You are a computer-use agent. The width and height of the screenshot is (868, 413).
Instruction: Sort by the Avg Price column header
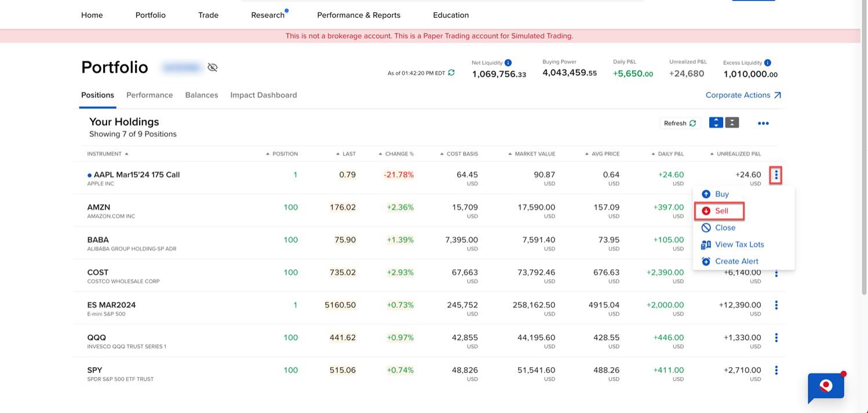coord(602,154)
